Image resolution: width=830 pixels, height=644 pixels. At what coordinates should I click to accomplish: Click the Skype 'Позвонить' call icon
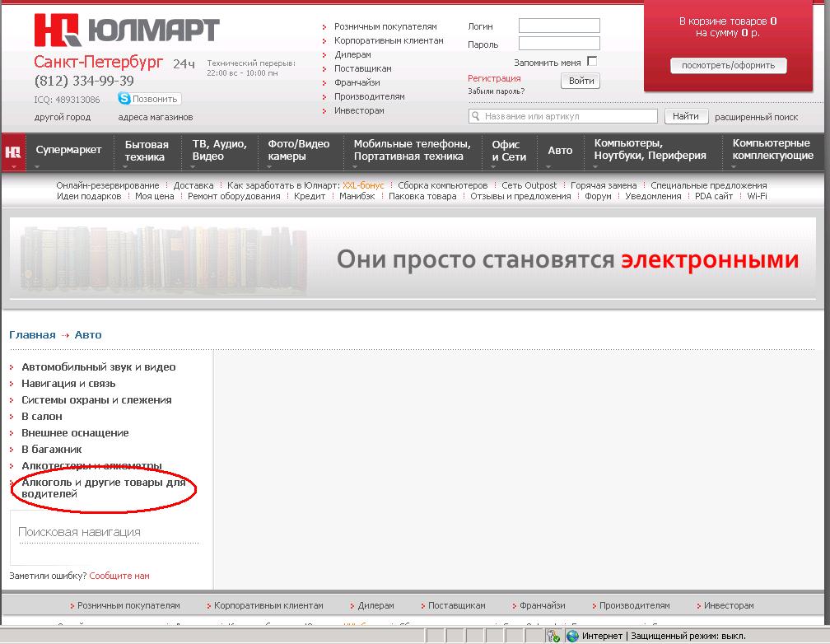pyautogui.click(x=124, y=99)
